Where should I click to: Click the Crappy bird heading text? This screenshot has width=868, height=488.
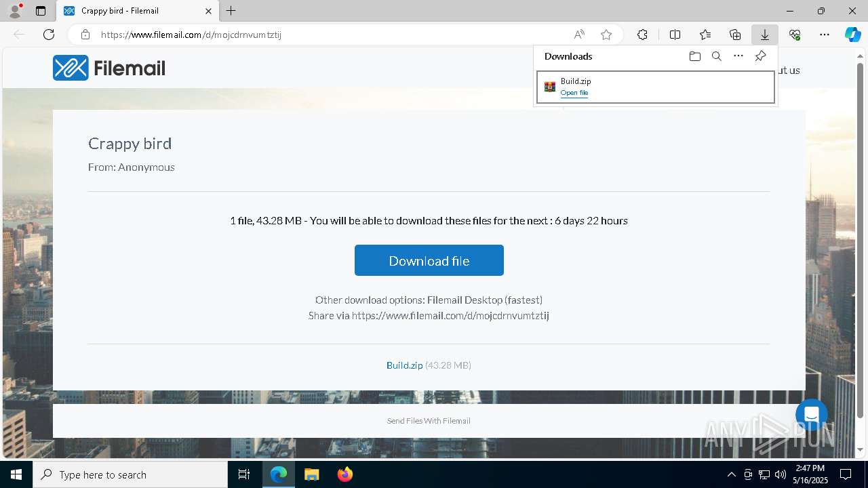(130, 144)
